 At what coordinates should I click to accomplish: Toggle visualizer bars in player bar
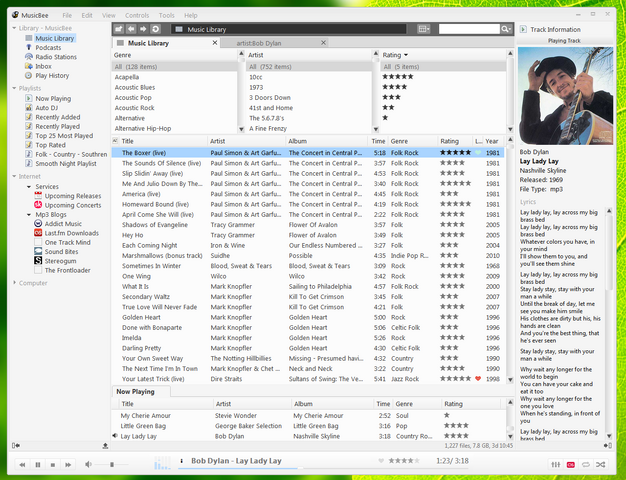pyautogui.click(x=162, y=463)
